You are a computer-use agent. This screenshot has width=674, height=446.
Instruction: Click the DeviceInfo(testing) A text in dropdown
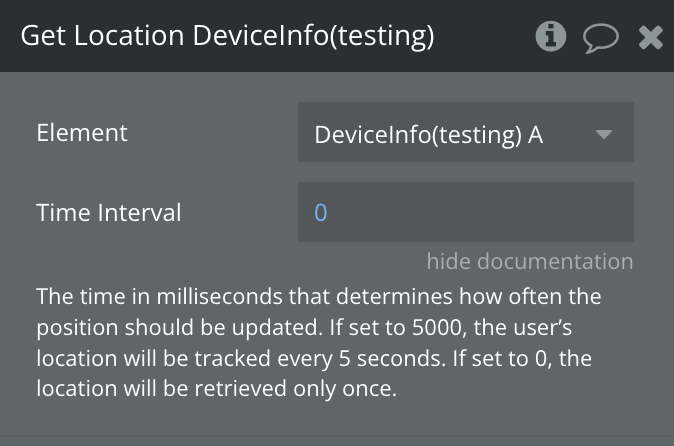point(428,133)
